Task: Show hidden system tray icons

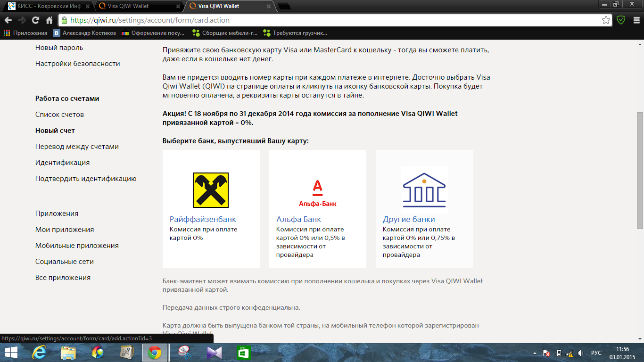Action: click(x=536, y=353)
